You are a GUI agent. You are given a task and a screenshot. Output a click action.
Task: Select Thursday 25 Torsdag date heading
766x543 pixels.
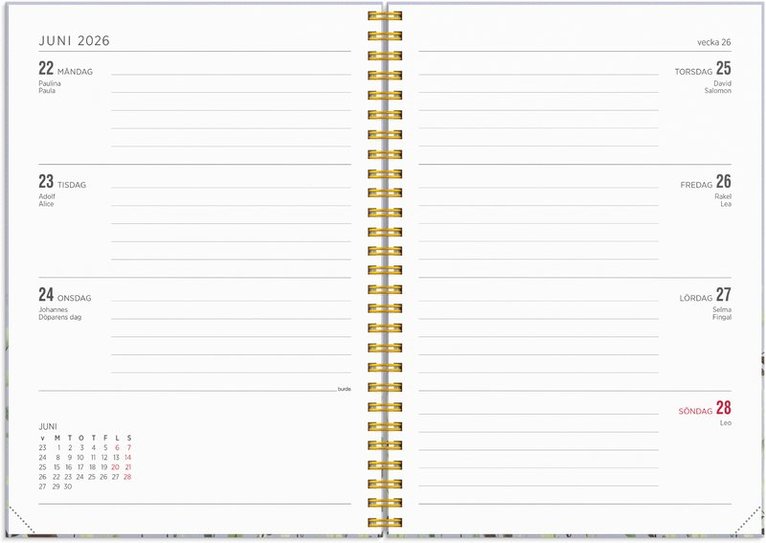pyautogui.click(x=703, y=70)
